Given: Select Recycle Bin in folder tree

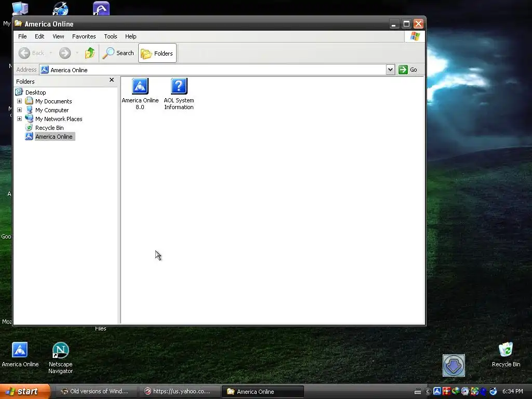Looking at the screenshot, I should 49,128.
